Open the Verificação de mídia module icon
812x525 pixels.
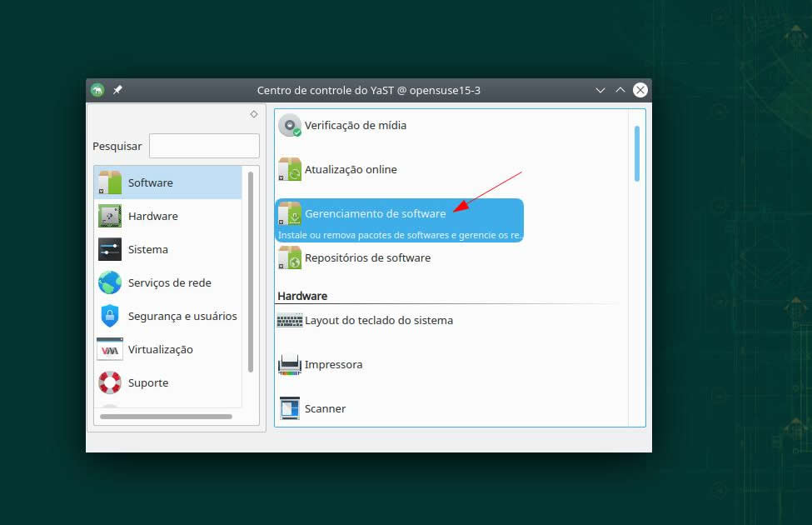[290, 126]
